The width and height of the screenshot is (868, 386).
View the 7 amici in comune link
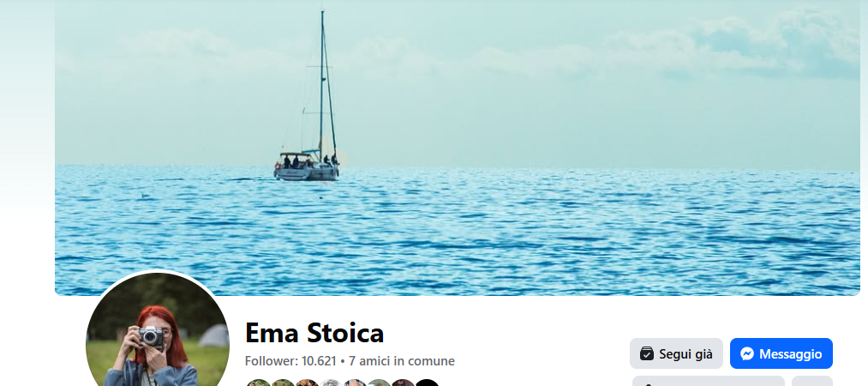[x=402, y=361]
